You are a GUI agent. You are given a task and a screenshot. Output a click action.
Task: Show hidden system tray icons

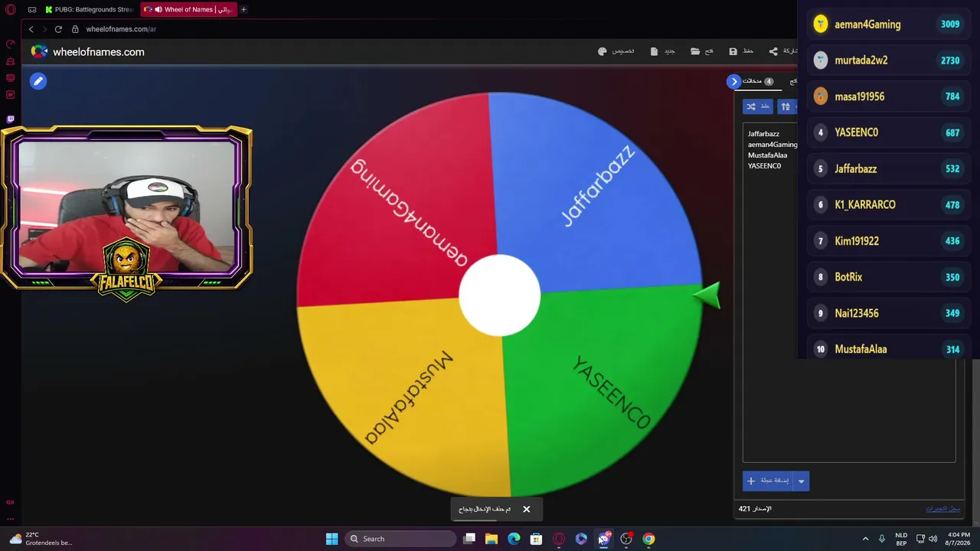865,539
